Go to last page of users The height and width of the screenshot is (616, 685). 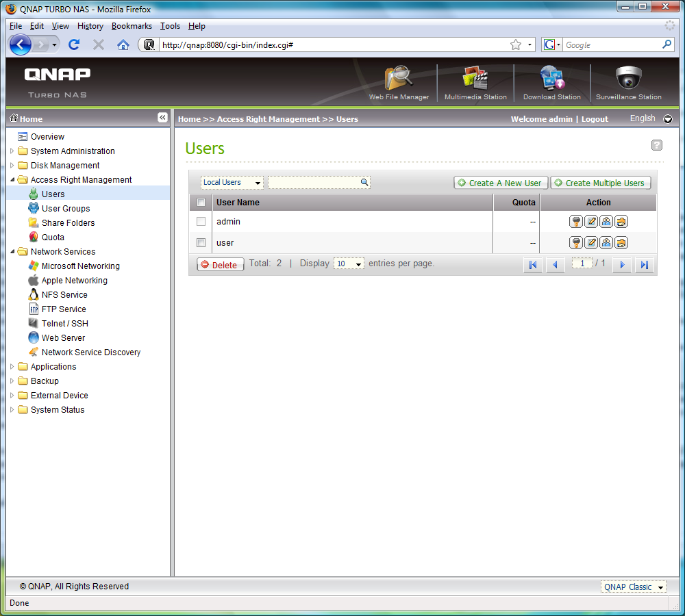pos(645,265)
